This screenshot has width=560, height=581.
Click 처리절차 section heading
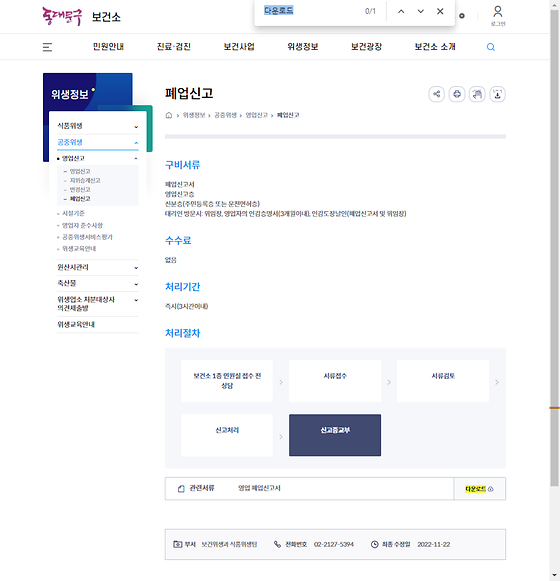tap(182, 333)
